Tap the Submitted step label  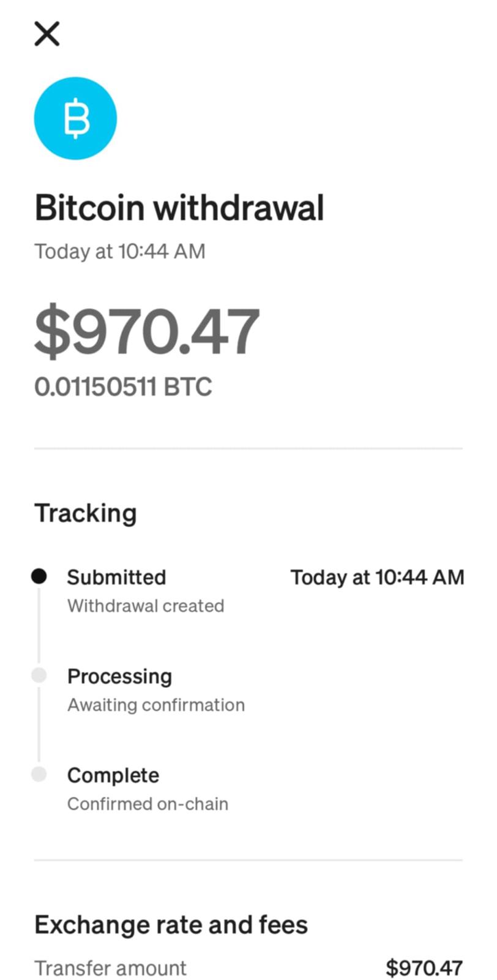pos(116,577)
